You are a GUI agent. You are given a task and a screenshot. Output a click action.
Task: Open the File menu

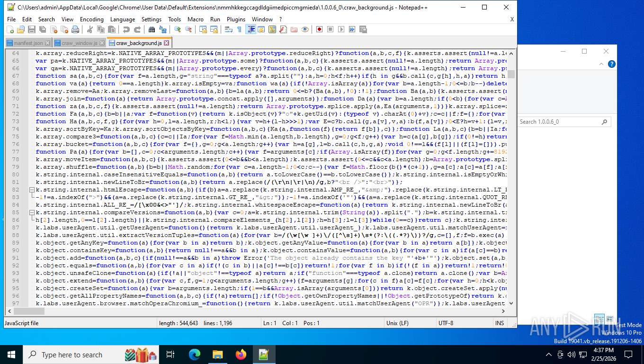11,19
